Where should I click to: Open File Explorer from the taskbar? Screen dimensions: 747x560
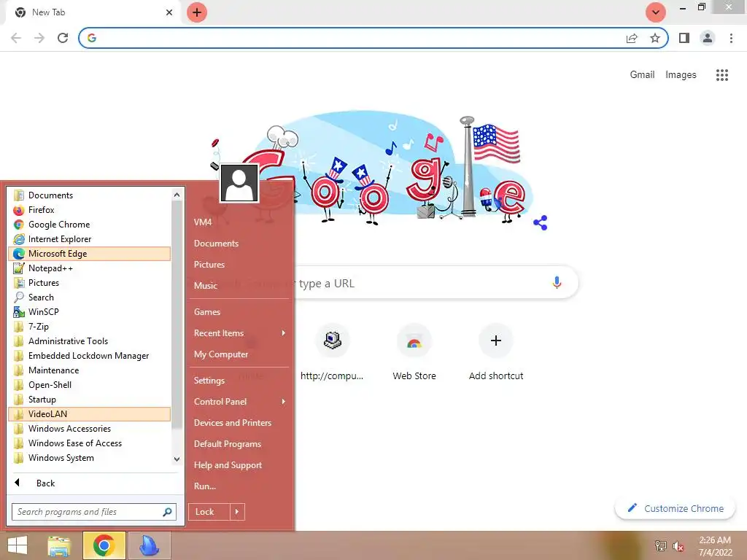(x=59, y=545)
